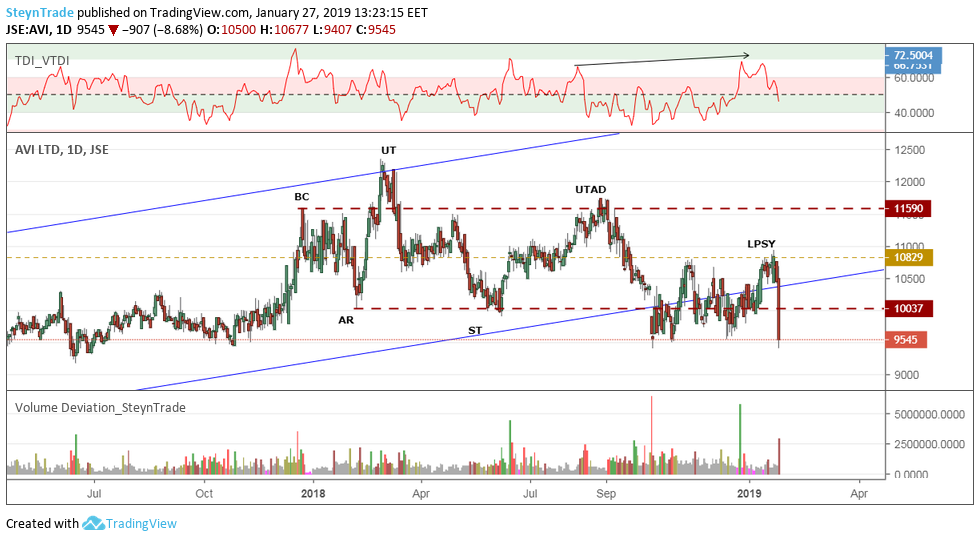
Task: Click the 2500000.0000 volume axis value
Action: (929, 444)
